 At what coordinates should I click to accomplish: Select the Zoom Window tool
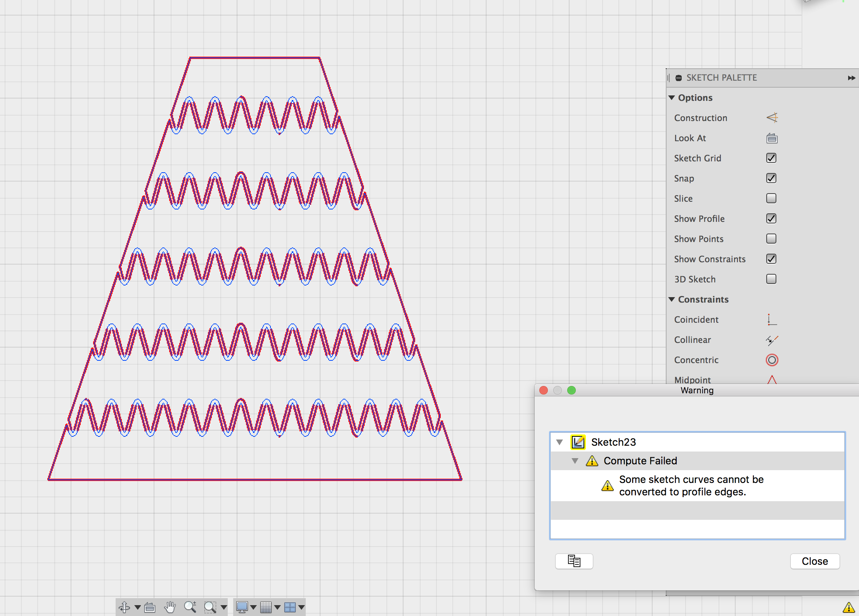[210, 607]
